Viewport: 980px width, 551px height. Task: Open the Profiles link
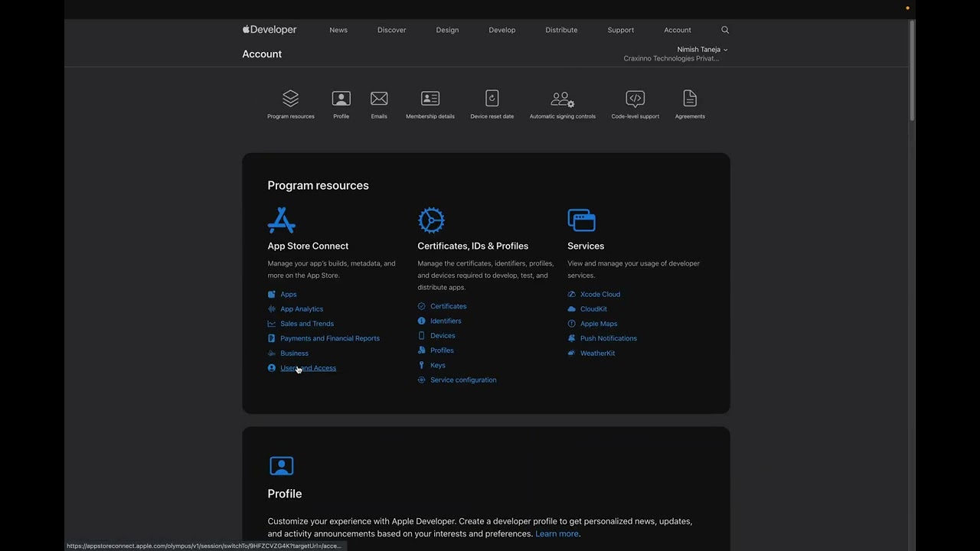point(442,350)
